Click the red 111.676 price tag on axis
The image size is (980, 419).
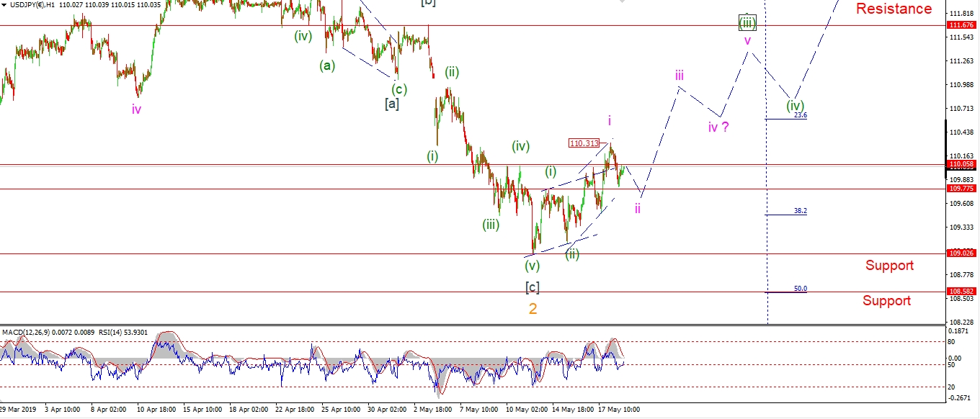click(962, 25)
